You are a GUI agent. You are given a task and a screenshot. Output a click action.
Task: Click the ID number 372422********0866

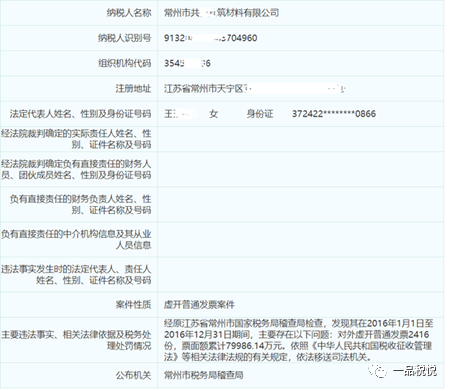[x=334, y=114]
